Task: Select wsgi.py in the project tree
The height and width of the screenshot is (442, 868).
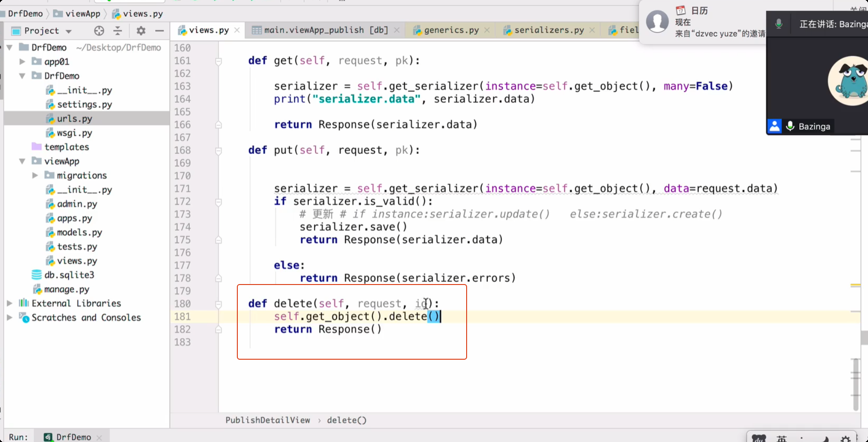Action: click(74, 133)
